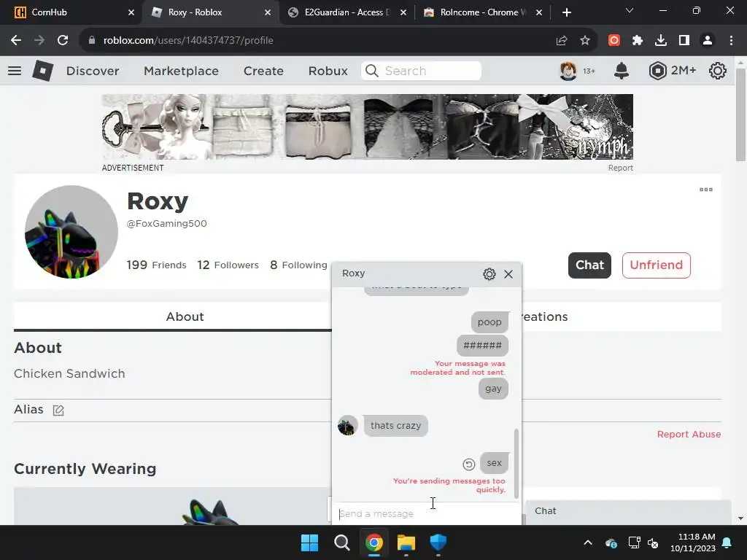Image resolution: width=747 pixels, height=560 pixels.
Task: Open the Roblox hamburger navigation menu
Action: click(15, 71)
